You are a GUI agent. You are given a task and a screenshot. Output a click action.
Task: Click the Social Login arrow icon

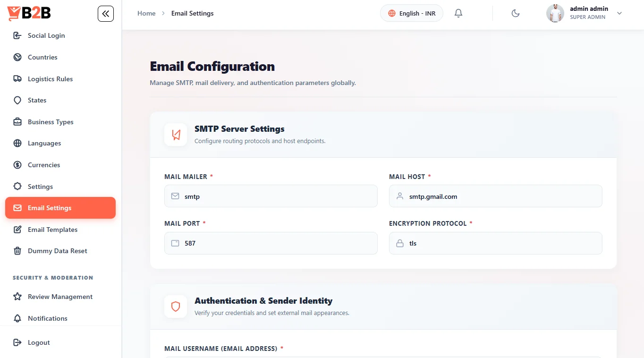17,35
